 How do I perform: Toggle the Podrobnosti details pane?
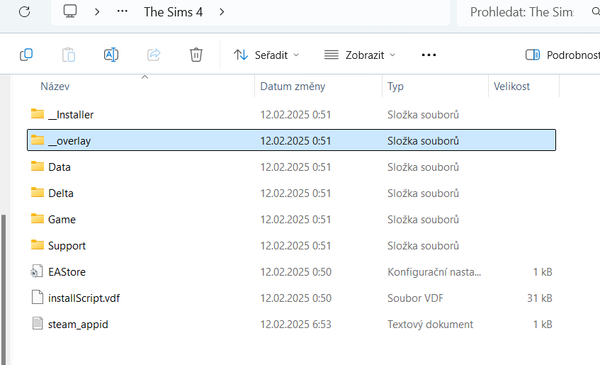[x=562, y=55]
